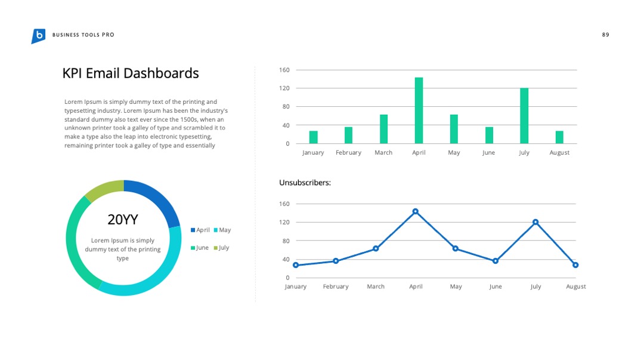Click the August label under the bar chart
The image size is (644, 363).
[x=559, y=152]
